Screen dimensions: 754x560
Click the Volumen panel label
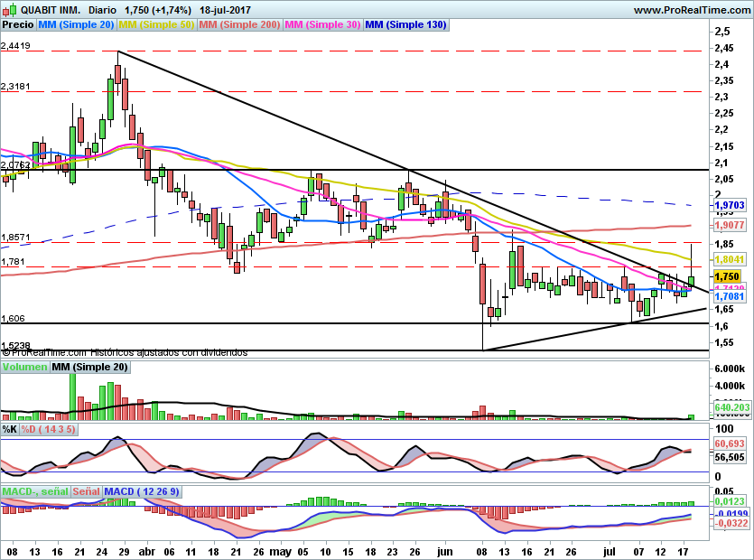[x=24, y=368]
